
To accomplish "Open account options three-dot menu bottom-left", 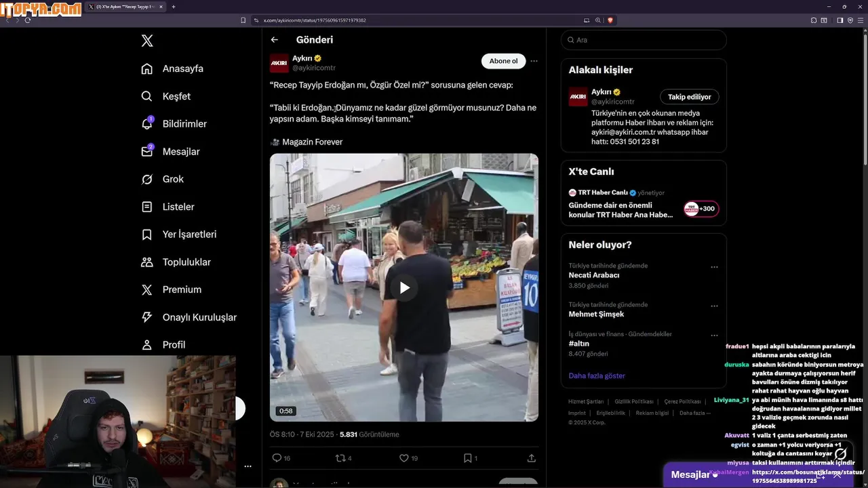I will click(x=248, y=466).
